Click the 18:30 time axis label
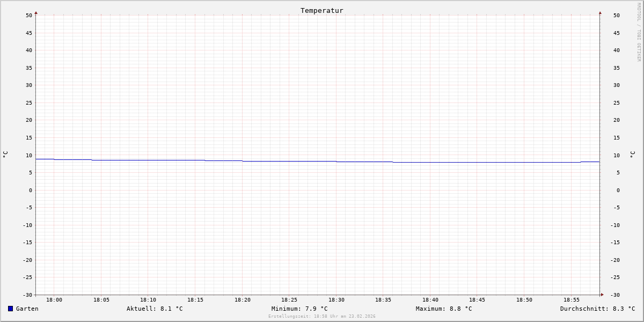Viewport: 644px width, 322px height. point(336,299)
